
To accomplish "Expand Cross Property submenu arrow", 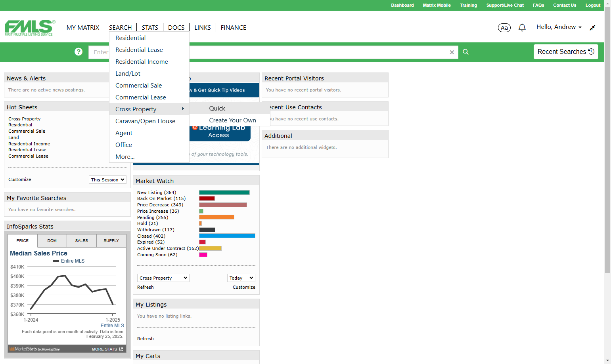I will click(183, 109).
